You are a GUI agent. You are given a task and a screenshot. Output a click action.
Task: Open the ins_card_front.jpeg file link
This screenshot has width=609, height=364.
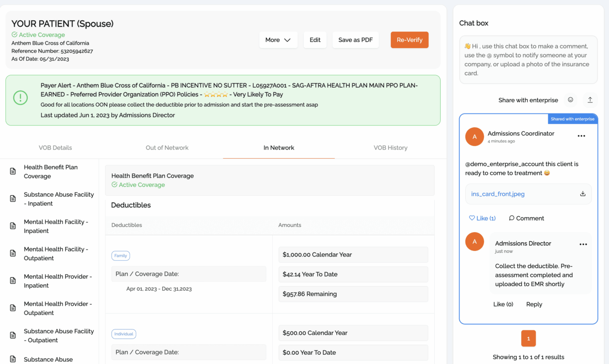click(498, 194)
